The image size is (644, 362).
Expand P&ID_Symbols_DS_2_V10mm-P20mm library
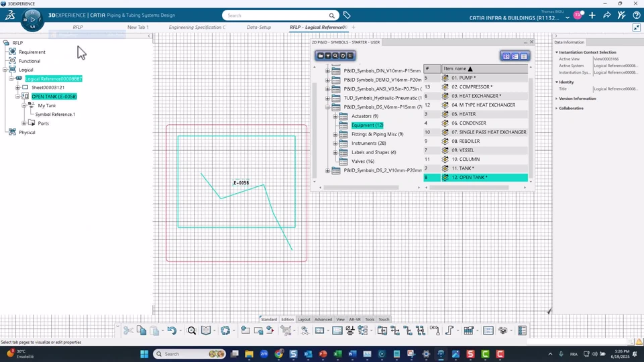328,170
